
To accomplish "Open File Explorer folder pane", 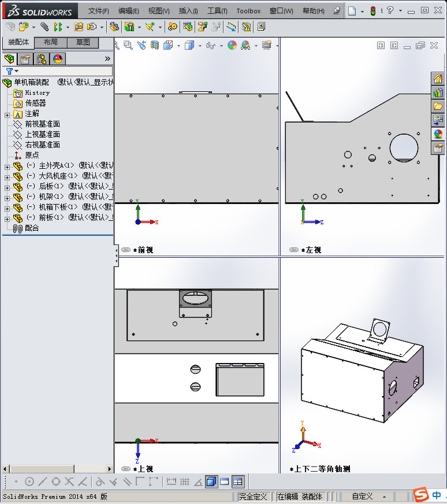I will (x=438, y=106).
